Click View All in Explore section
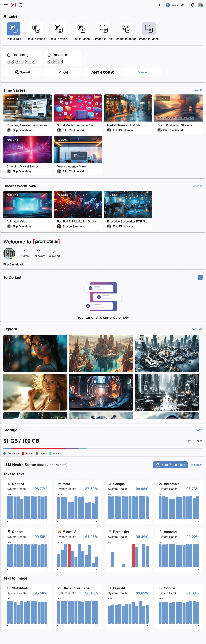This screenshot has width=206, height=644. [x=197, y=329]
